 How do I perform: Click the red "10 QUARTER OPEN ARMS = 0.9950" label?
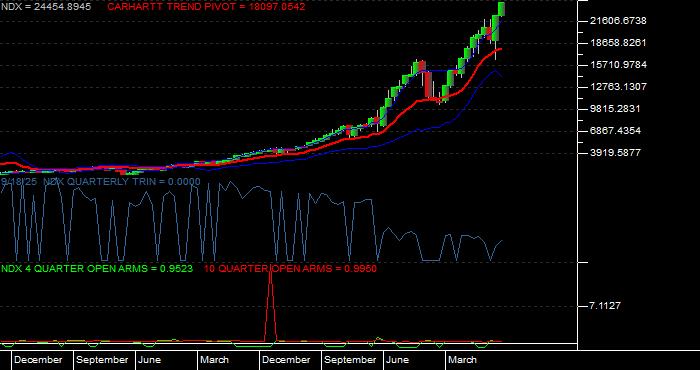tap(290, 268)
